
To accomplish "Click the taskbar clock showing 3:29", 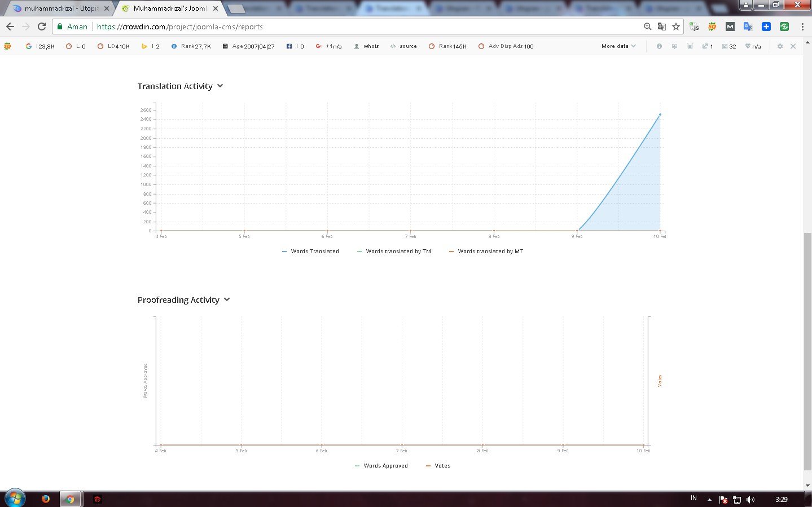I will (782, 500).
